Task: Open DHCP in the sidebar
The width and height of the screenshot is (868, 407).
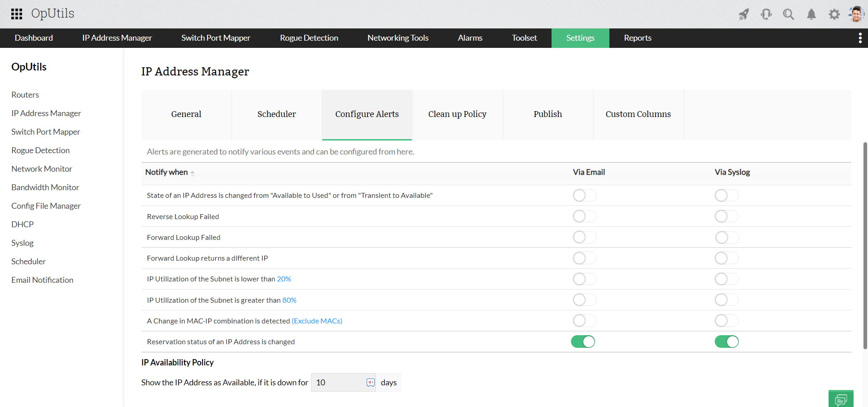Action: pos(23,225)
